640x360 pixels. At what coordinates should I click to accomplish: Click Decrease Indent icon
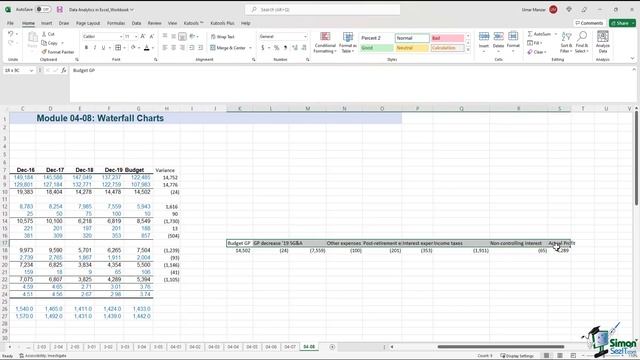(x=192, y=48)
